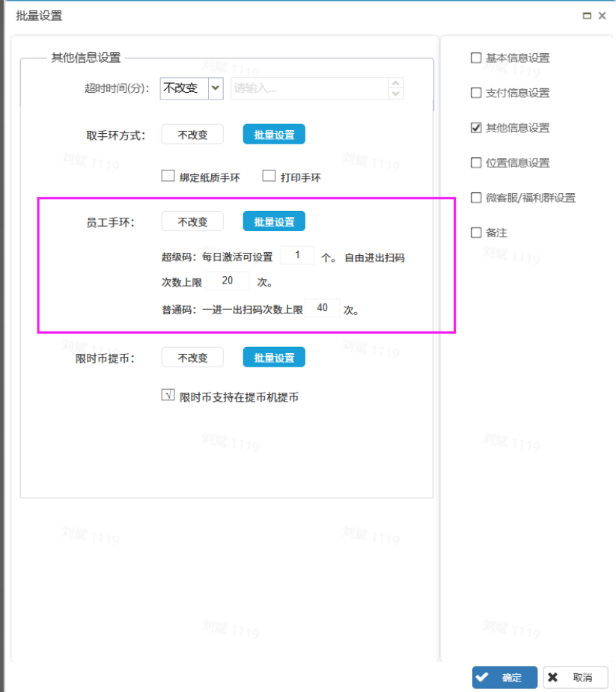The height and width of the screenshot is (692, 616).
Task: Click the 自由进出扫码次数上限 field
Action: 228,281
